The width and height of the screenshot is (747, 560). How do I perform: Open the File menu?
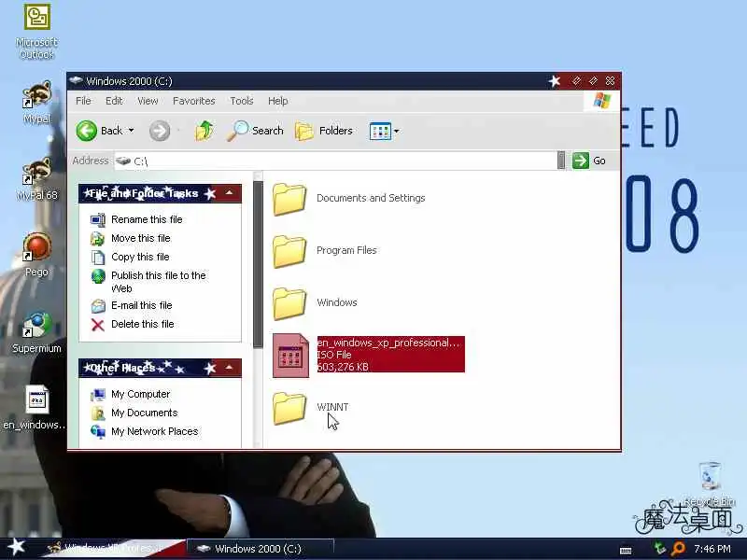[x=83, y=101]
